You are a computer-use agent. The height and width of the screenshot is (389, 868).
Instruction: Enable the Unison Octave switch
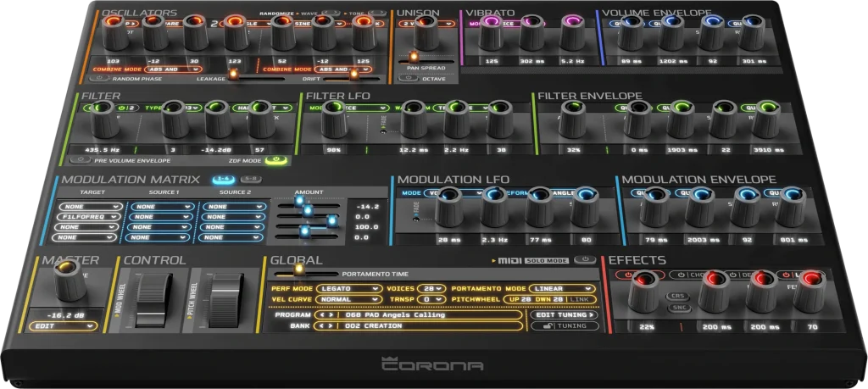coord(407,79)
